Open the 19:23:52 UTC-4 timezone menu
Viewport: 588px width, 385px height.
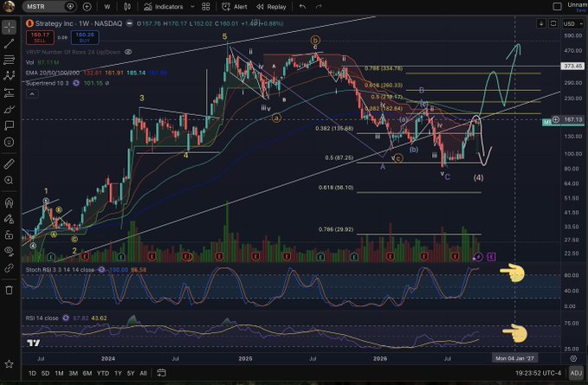pos(538,373)
